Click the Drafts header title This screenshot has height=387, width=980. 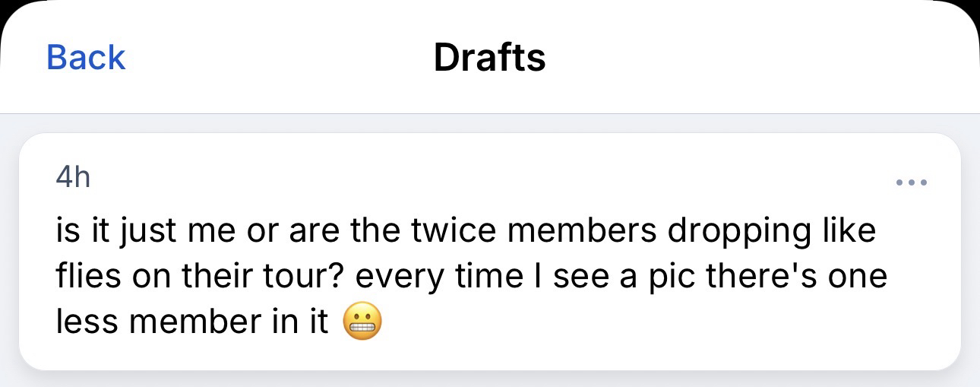click(x=489, y=58)
